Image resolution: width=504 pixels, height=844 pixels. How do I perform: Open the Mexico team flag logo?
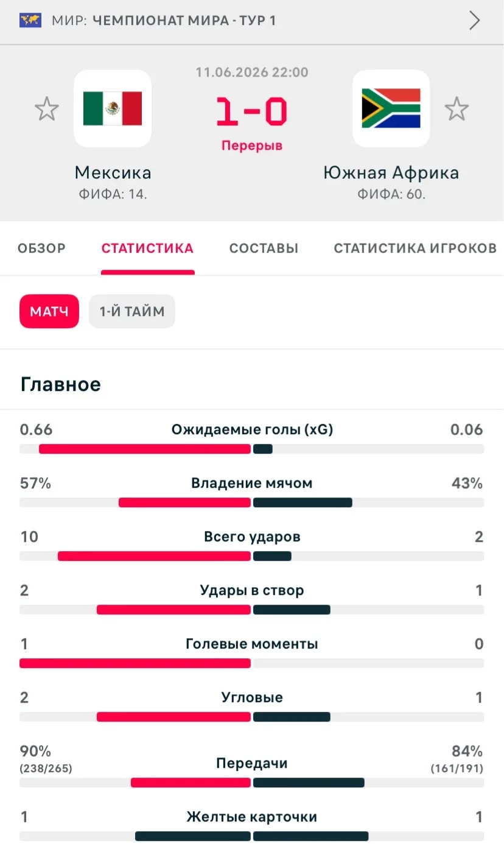click(113, 108)
